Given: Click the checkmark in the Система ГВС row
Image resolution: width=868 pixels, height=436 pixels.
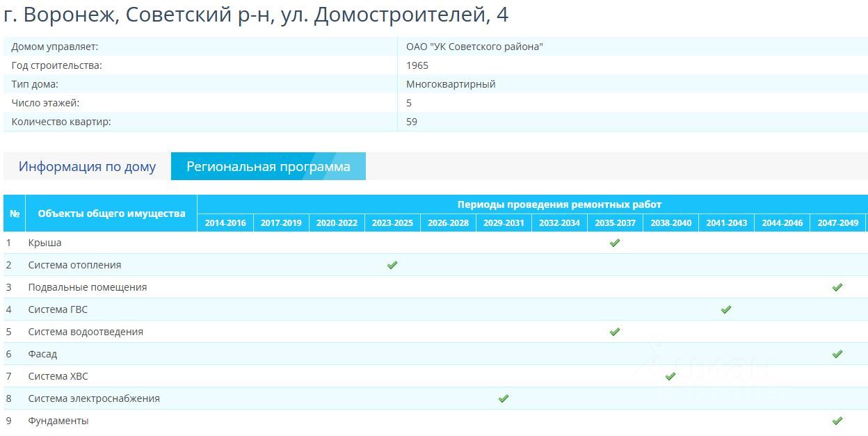Looking at the screenshot, I should (726, 309).
